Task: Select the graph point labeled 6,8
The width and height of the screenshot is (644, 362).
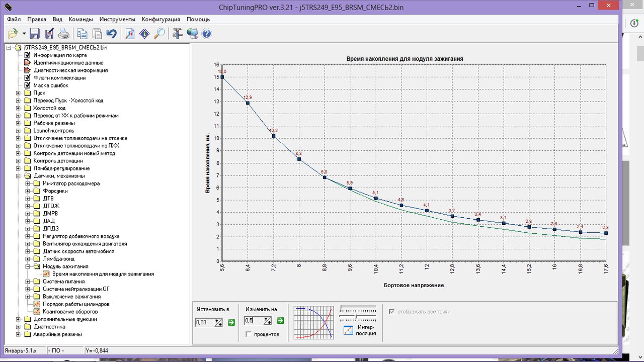Action: (x=325, y=177)
